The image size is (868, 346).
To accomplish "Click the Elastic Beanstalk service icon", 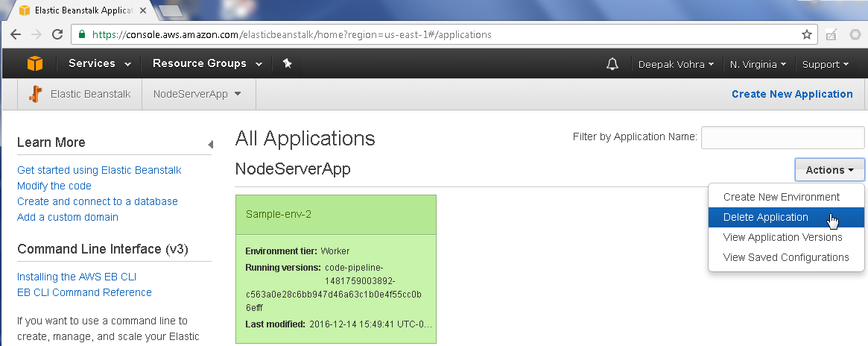I will pyautogui.click(x=36, y=94).
